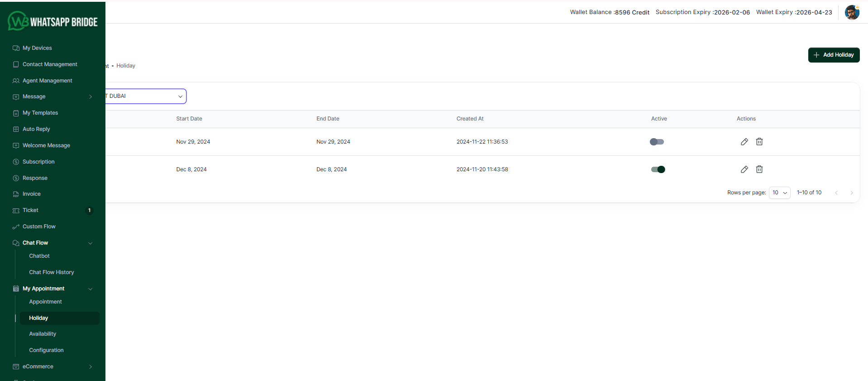Viewport: 868px width, 381px height.
Task: Open the Availability submenu item
Action: 43,334
